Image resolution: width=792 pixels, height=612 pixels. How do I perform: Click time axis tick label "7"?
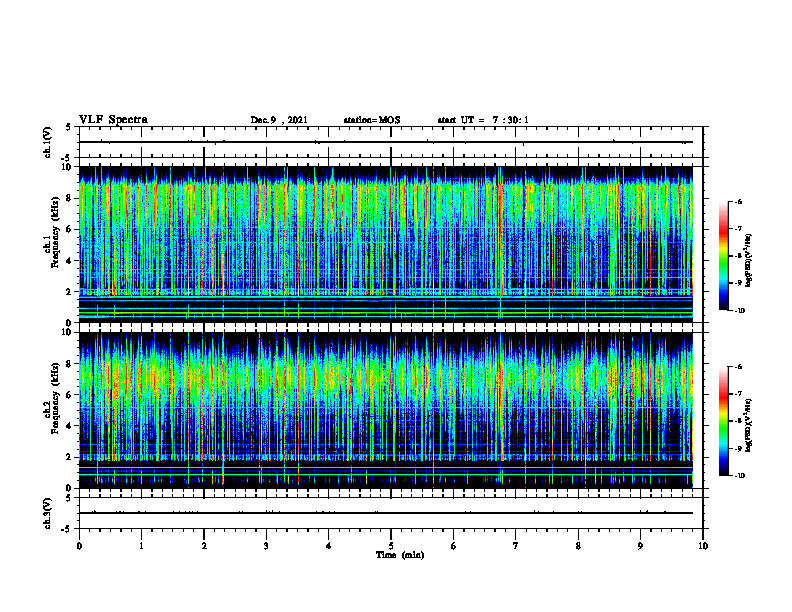point(516,546)
